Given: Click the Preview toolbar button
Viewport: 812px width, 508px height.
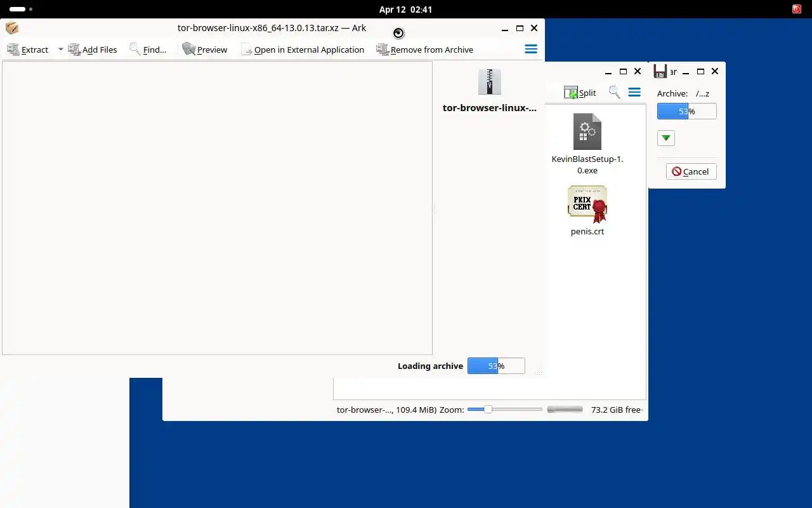Looking at the screenshot, I should click(204, 50).
